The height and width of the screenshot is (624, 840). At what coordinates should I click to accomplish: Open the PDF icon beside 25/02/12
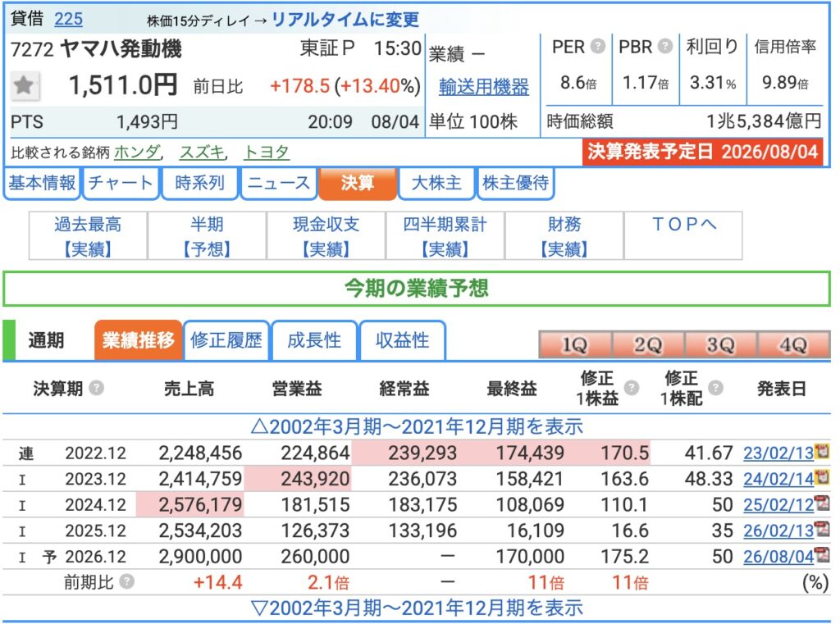[x=822, y=503]
